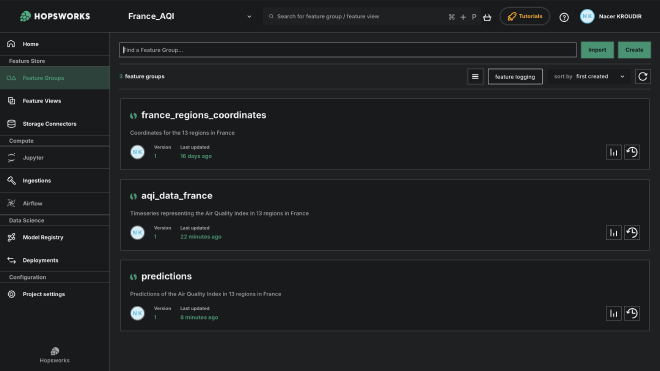Click '8 minutes ago' last updated text

[x=199, y=318]
